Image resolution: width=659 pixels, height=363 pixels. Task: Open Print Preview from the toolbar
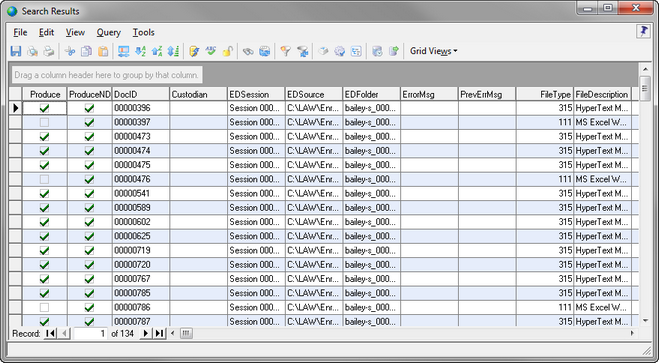point(32,51)
